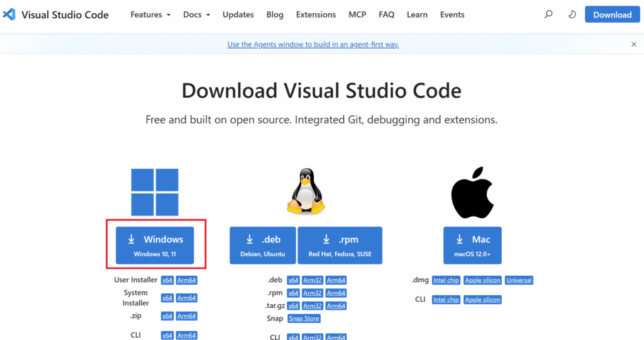Click the Linux Tux penguin image
This screenshot has width=644, height=340.
click(306, 191)
